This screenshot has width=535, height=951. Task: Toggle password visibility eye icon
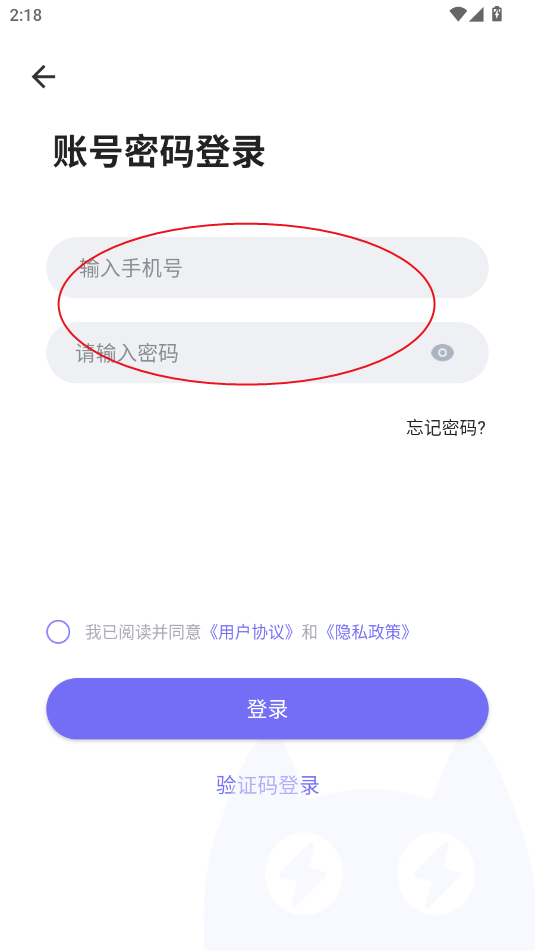(x=442, y=352)
